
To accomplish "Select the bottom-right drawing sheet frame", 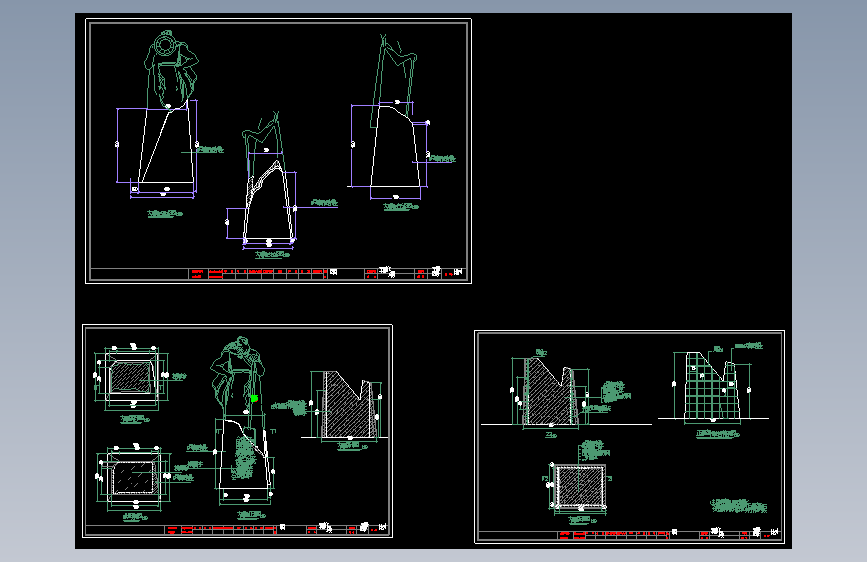I will pos(629,437).
